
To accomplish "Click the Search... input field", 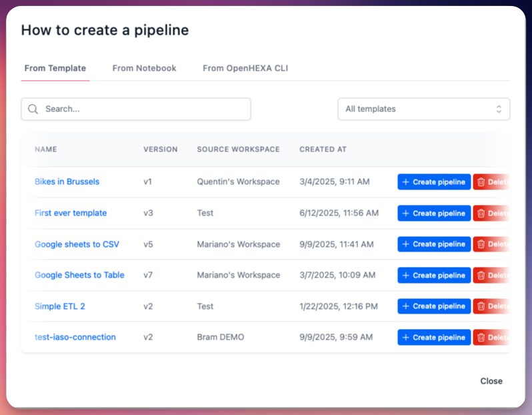I will [x=136, y=109].
